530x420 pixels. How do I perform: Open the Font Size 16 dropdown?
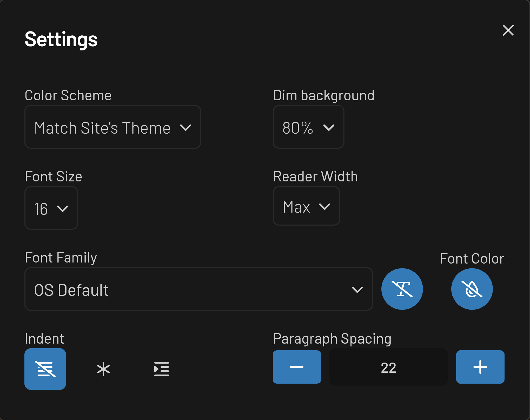(51, 208)
